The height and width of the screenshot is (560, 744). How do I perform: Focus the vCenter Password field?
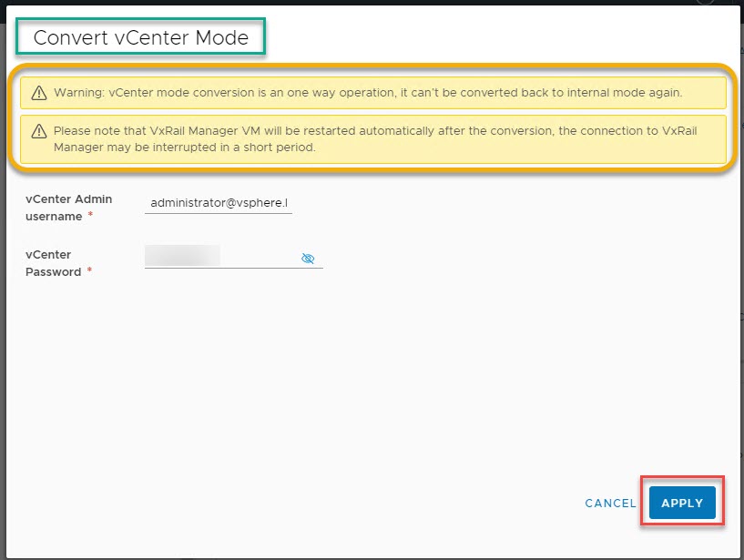[x=233, y=257]
